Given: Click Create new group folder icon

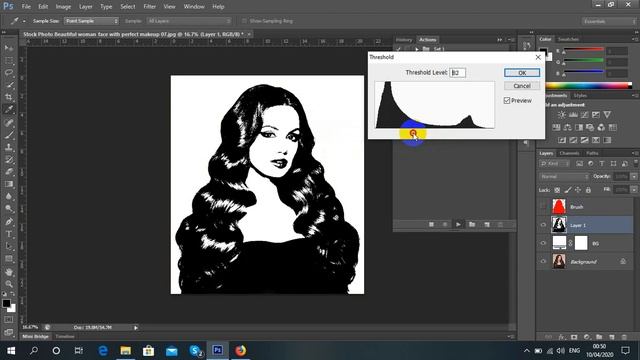Looking at the screenshot, I should (599, 337).
